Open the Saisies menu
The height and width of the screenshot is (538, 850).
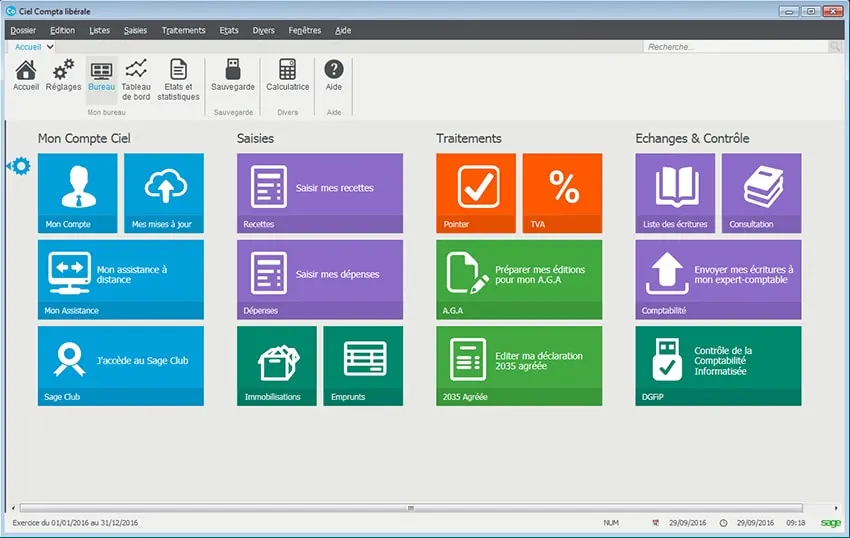136,30
